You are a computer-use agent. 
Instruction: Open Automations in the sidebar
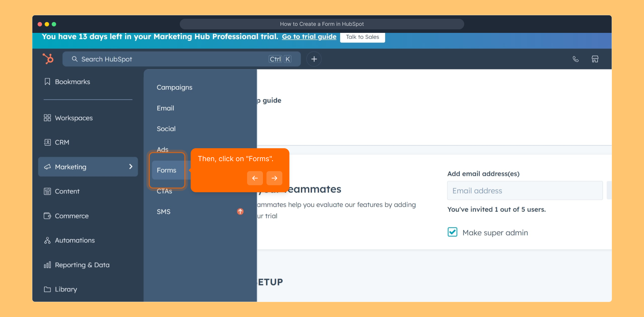click(75, 240)
